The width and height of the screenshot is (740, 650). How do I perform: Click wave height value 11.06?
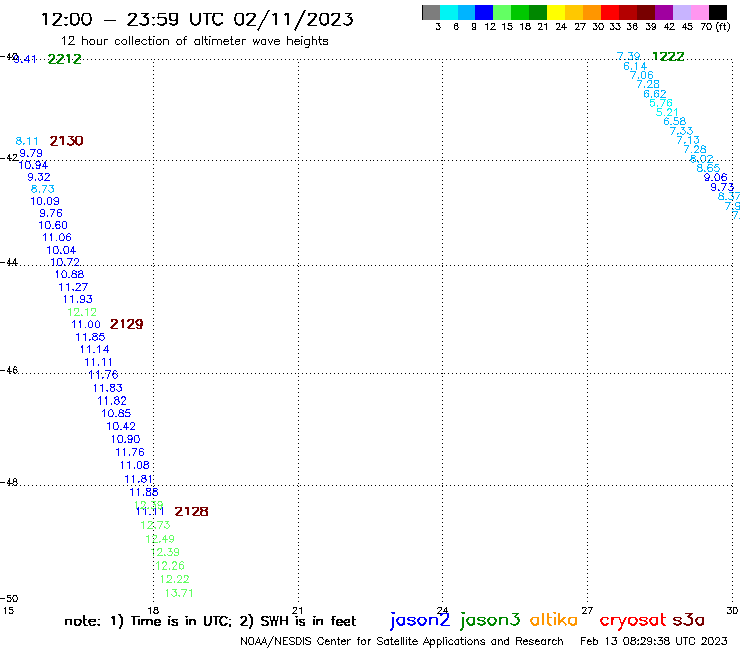(57, 237)
